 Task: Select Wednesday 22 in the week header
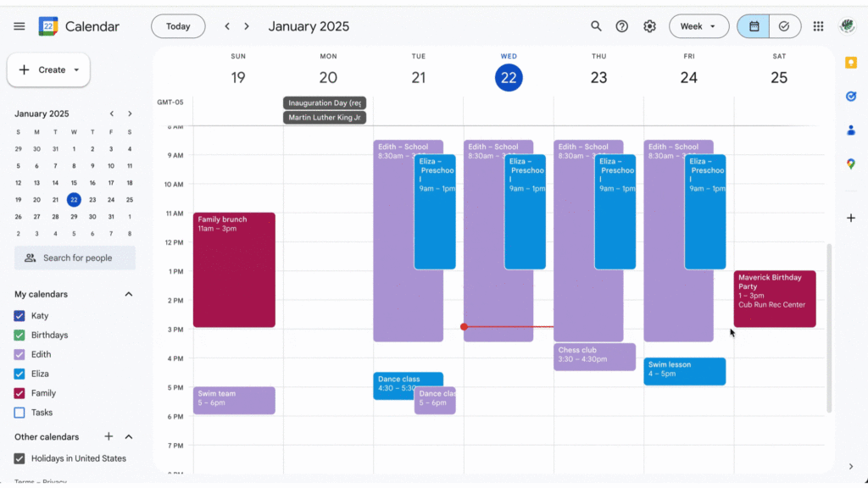coord(509,77)
